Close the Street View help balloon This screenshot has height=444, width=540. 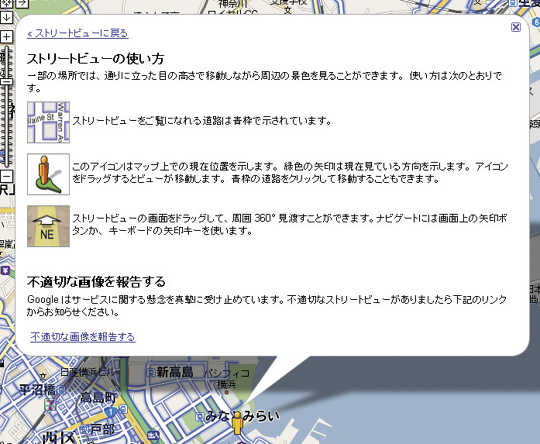[x=516, y=27]
